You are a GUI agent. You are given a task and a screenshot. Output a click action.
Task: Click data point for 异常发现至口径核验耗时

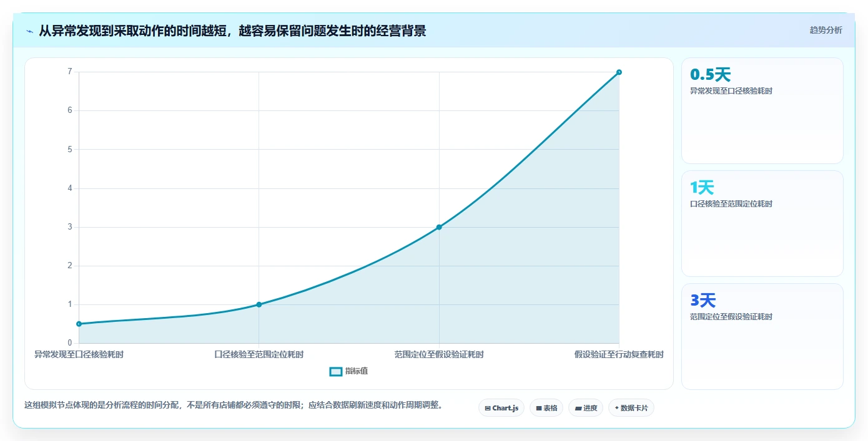(79, 324)
